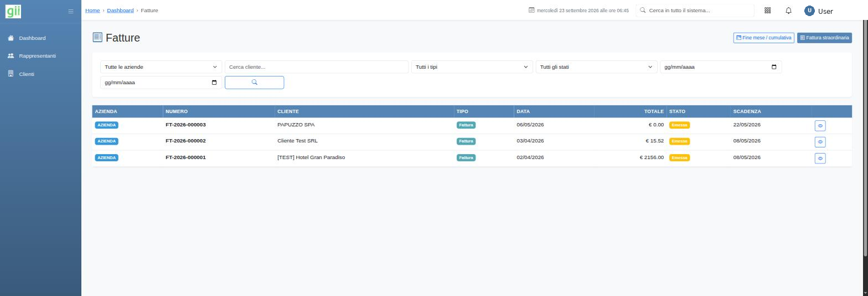Open the apps grid icon
868x296 pixels.
(x=768, y=11)
